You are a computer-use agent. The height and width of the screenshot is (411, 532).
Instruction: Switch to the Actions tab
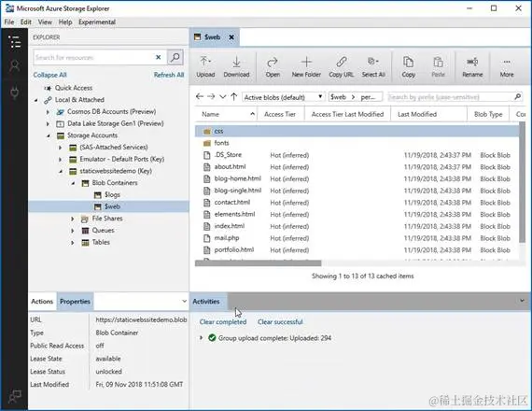click(42, 302)
